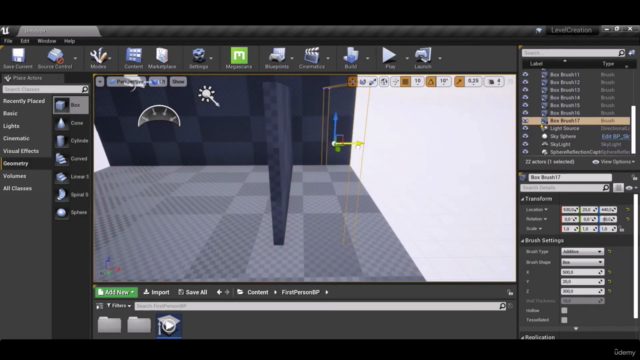Open the Brush Type Additive dropdown

point(582,251)
